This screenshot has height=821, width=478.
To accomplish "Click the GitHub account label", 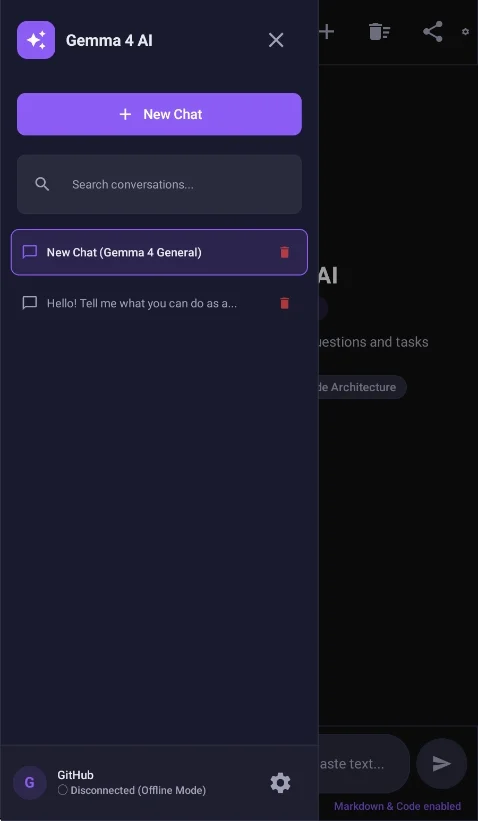I will click(x=75, y=775).
